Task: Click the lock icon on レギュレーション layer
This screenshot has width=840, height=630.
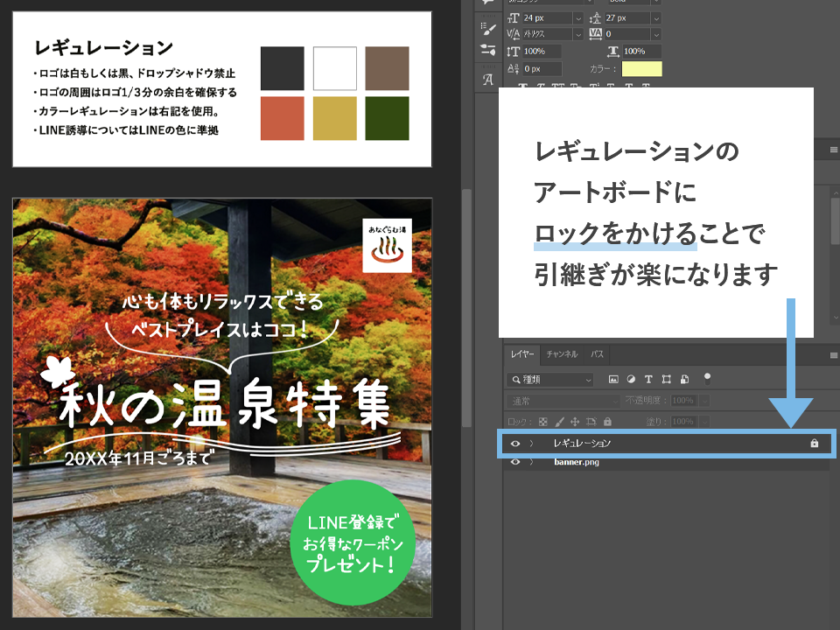Action: 814,443
